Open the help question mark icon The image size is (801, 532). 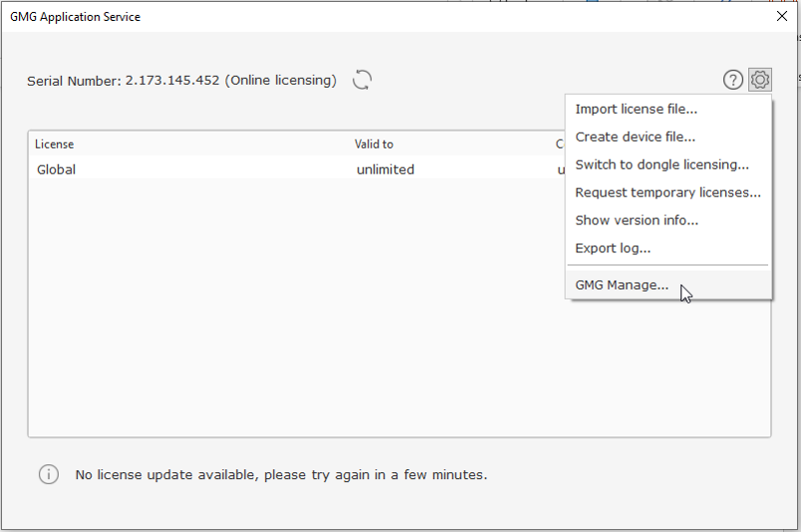[733, 81]
